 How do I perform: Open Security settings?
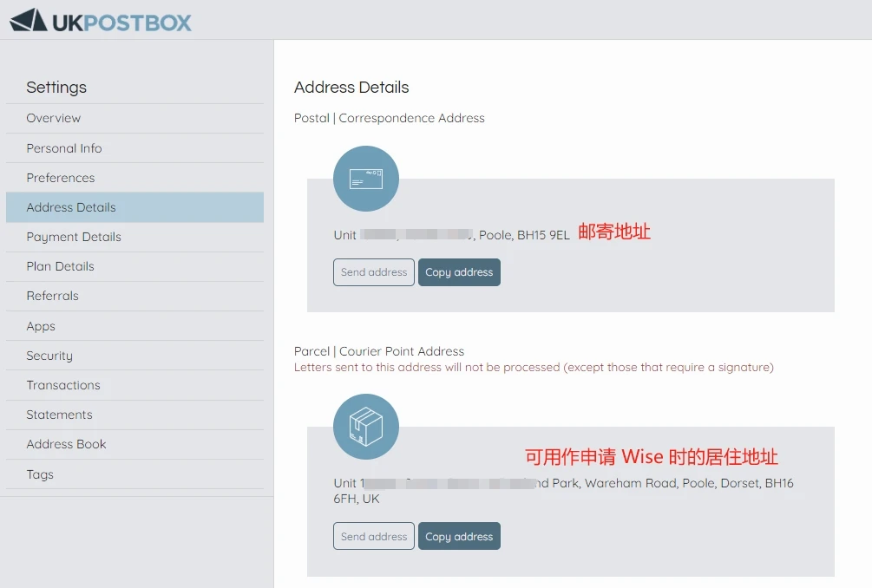coord(49,356)
